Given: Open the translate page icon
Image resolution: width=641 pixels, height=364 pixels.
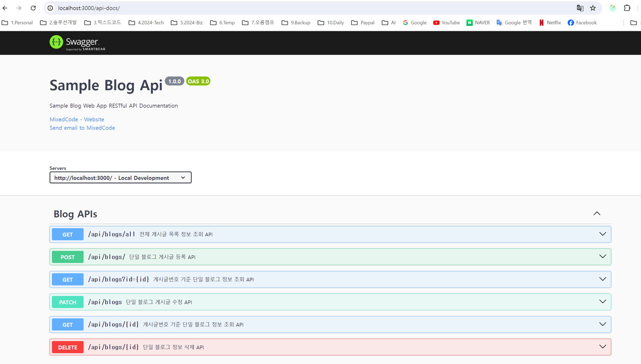Looking at the screenshot, I should pos(580,8).
